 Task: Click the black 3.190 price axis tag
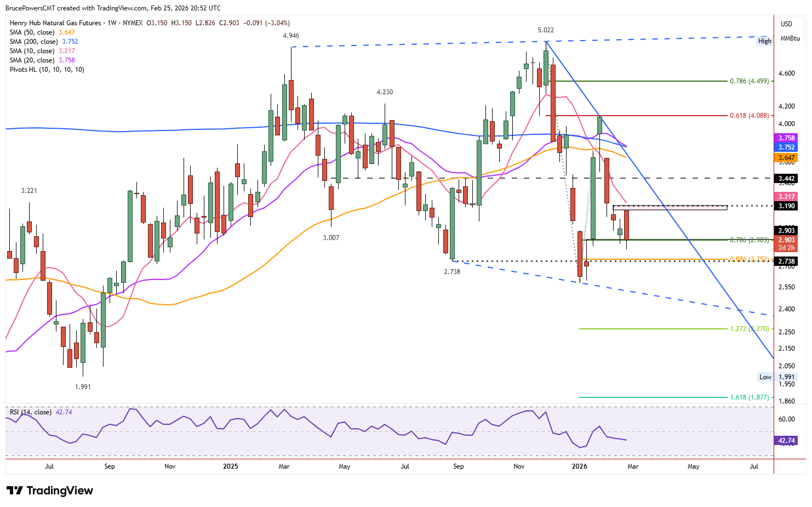[786, 206]
